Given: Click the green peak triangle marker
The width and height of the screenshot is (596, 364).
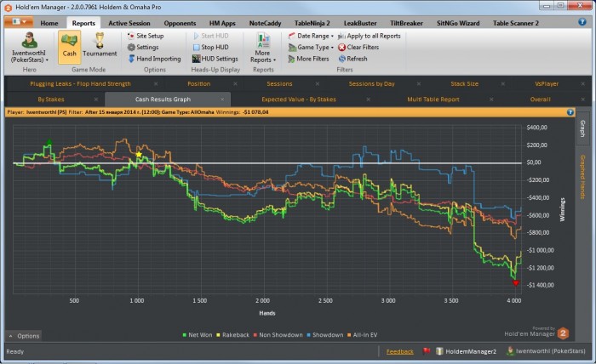Looking at the screenshot, I should [x=49, y=142].
